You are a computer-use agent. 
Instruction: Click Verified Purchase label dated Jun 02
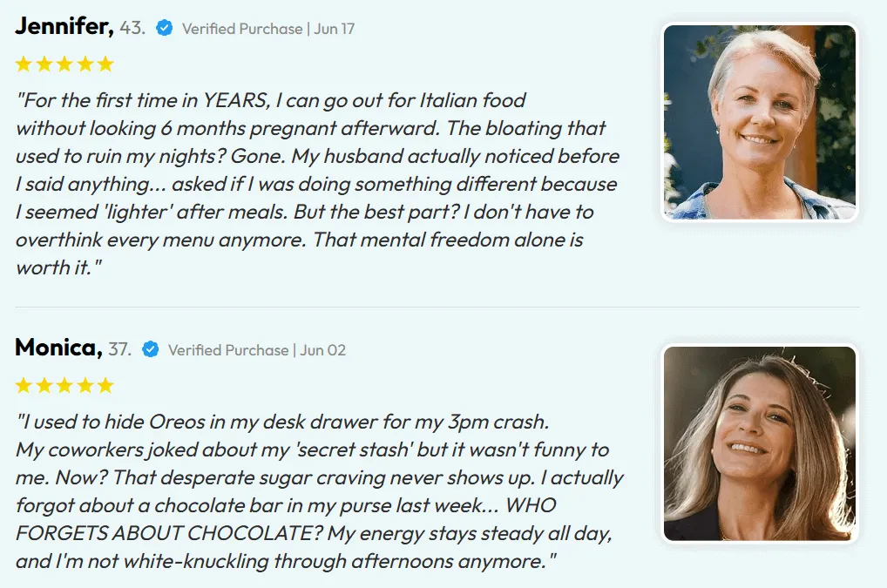pos(257,350)
